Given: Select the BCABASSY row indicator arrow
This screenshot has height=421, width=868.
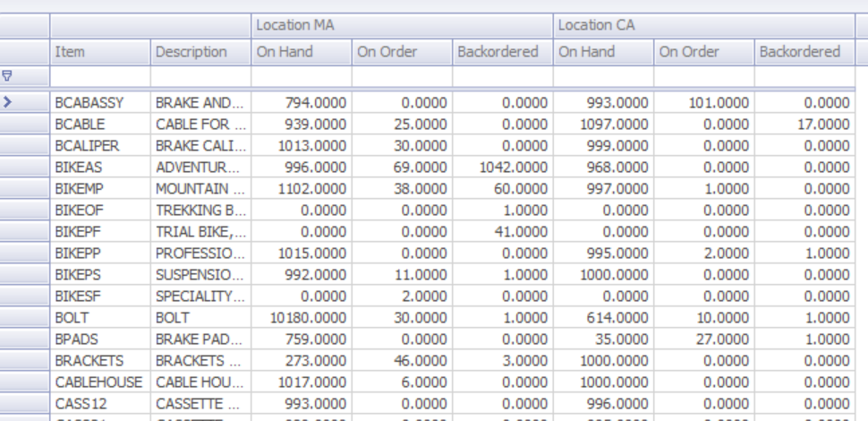Looking at the screenshot, I should (7, 102).
